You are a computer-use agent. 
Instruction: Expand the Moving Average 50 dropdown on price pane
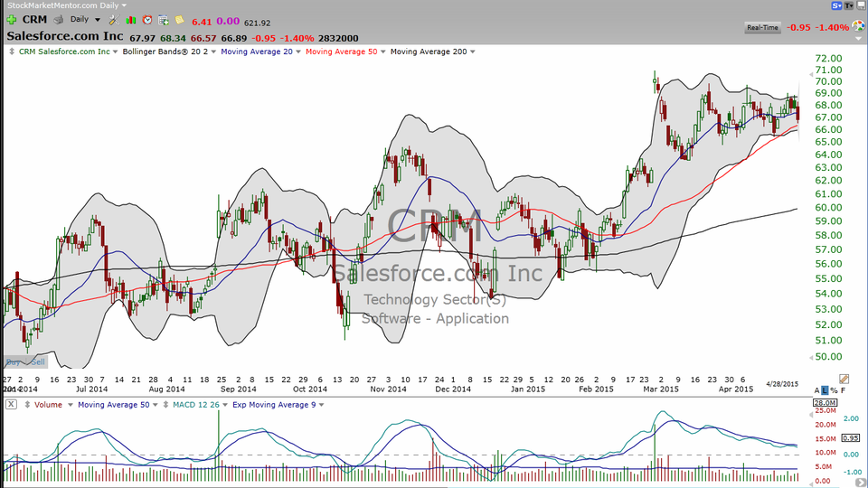383,52
